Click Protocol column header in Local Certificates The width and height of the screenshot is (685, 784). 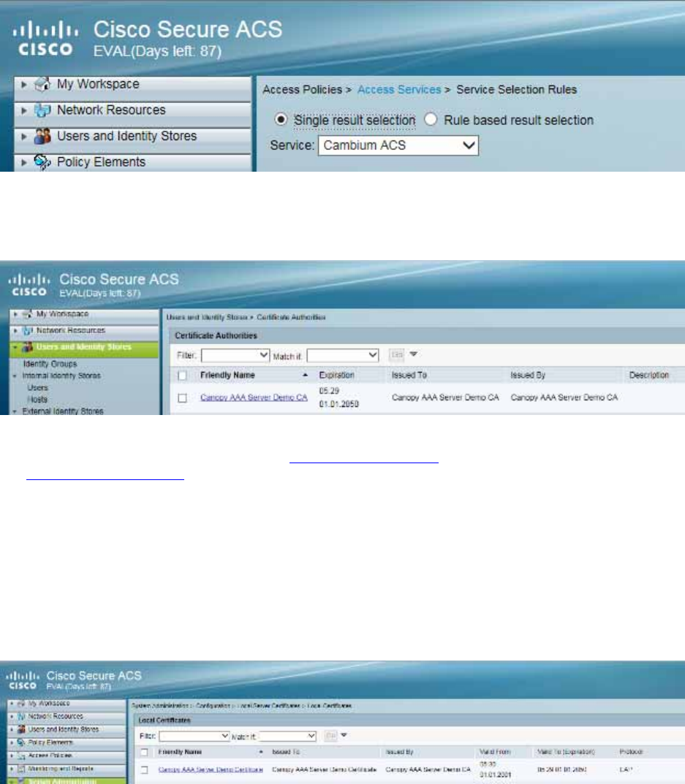(x=631, y=752)
